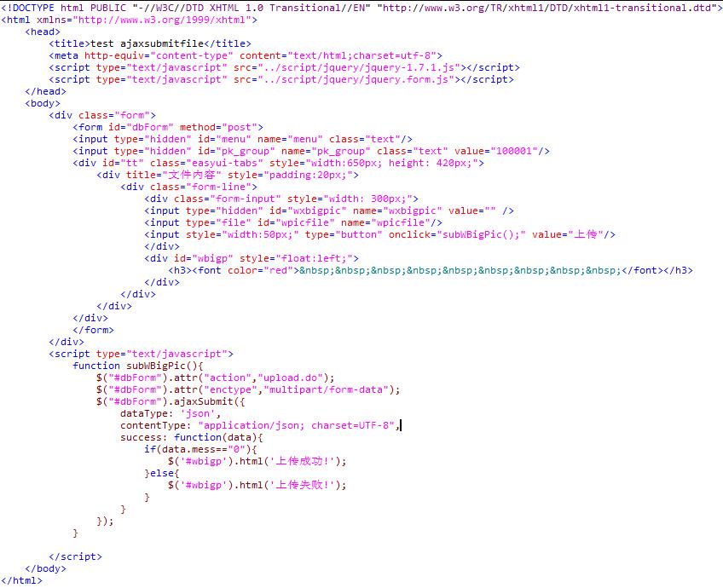Click the closing form tag
The height and width of the screenshot is (588, 723).
coord(93,330)
